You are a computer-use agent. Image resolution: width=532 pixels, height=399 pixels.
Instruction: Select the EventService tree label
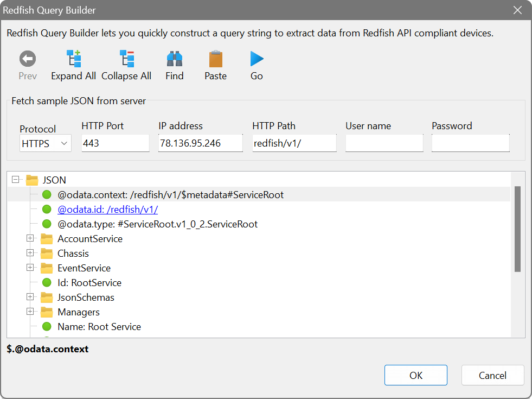(x=84, y=268)
